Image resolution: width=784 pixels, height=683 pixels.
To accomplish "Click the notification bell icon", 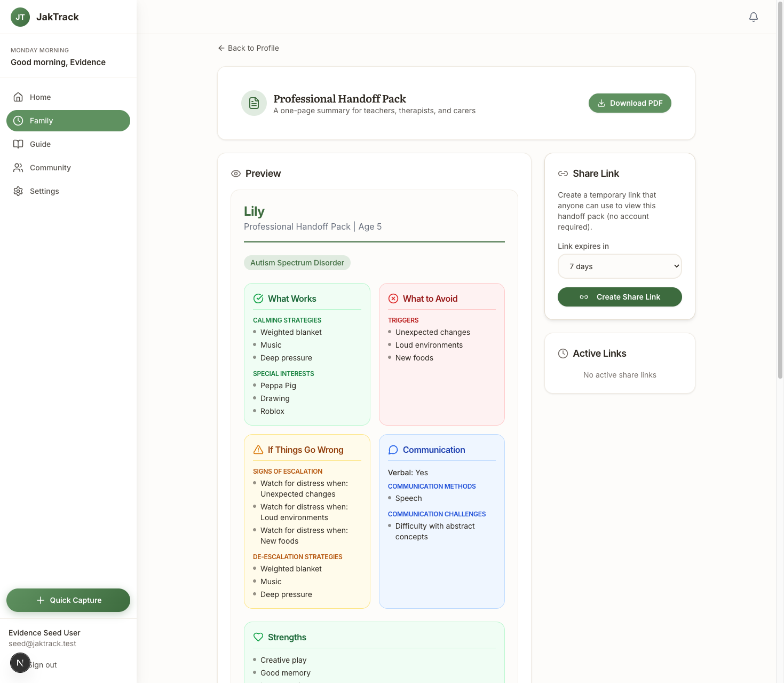I will (753, 17).
